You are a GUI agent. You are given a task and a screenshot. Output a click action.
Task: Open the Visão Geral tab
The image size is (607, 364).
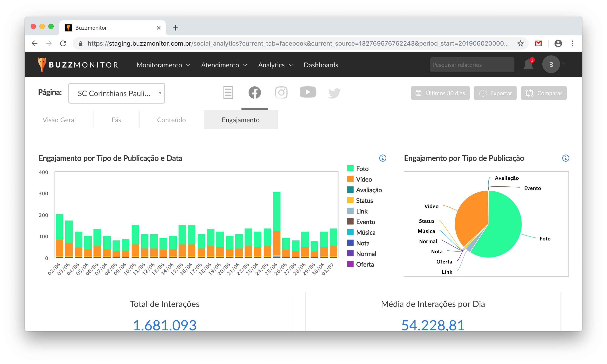(x=59, y=120)
